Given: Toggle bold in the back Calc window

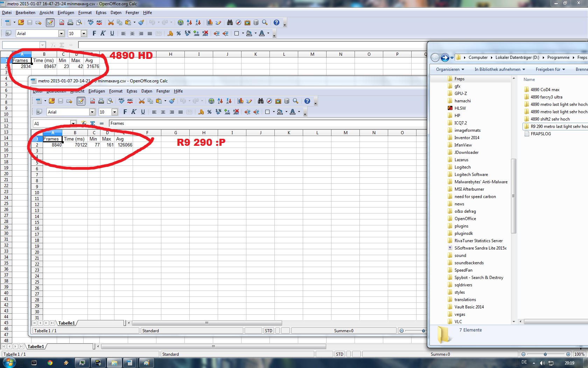Looking at the screenshot, I should pos(94,33).
